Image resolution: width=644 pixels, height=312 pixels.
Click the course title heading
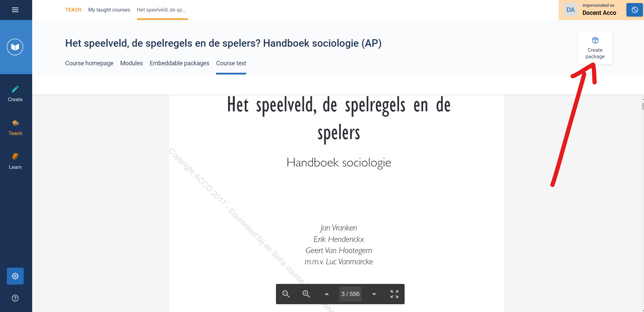click(x=223, y=43)
